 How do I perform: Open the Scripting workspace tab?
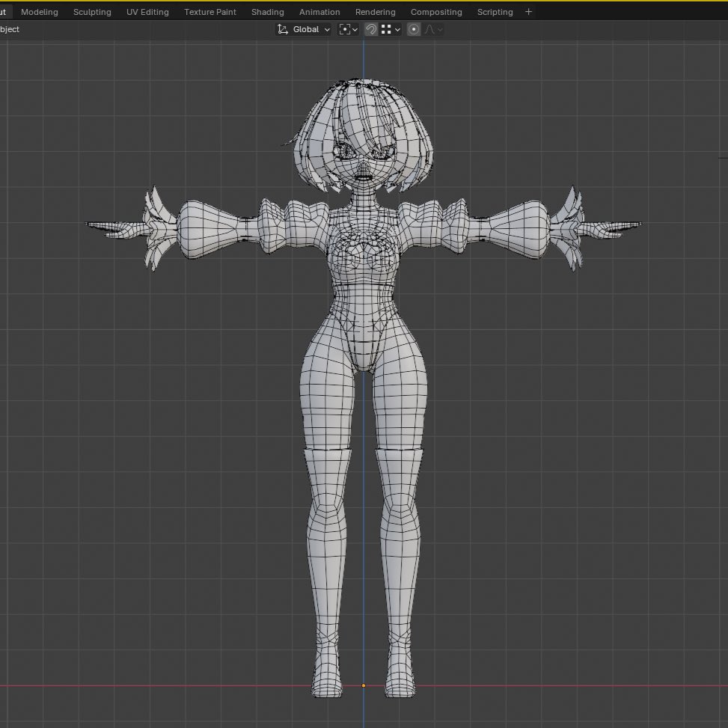tap(495, 12)
